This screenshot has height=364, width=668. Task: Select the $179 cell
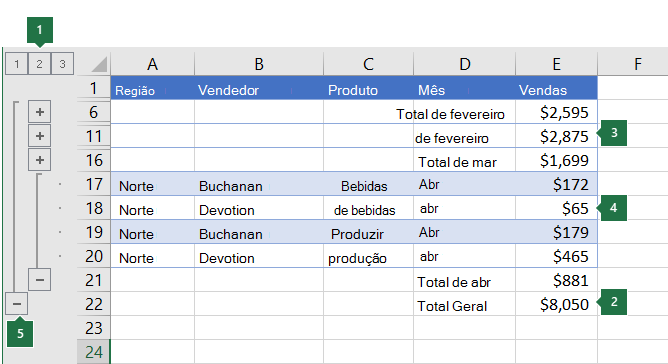pyautogui.click(x=556, y=232)
